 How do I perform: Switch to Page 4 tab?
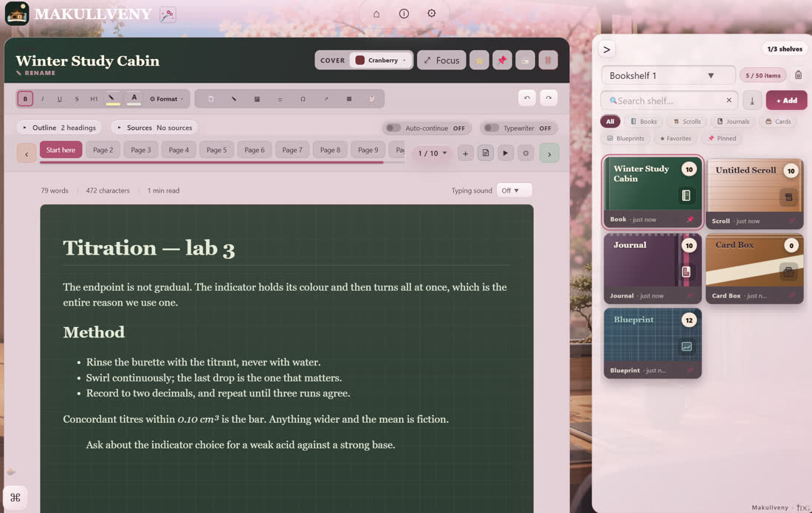coord(179,150)
